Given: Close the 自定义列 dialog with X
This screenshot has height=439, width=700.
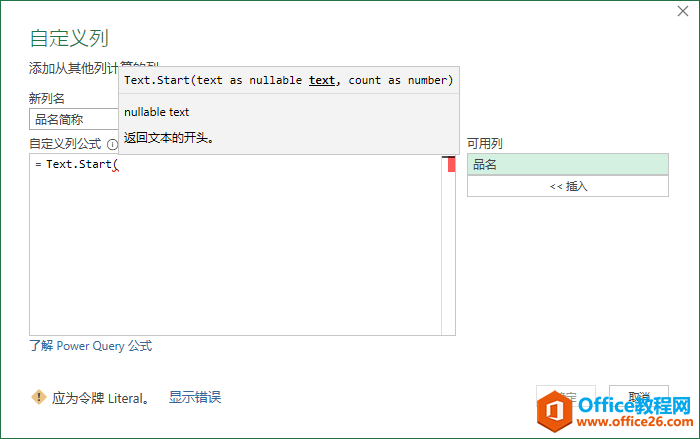Looking at the screenshot, I should pos(682,12).
